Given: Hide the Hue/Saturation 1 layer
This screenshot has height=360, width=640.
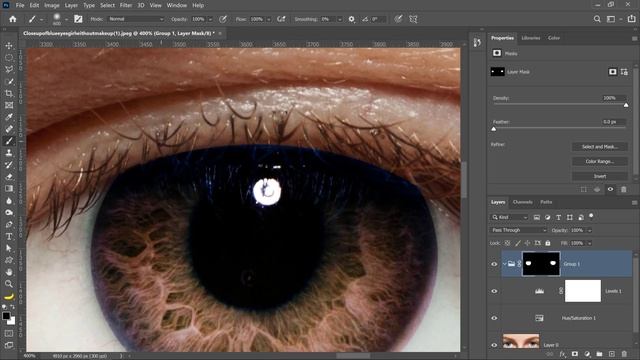Looking at the screenshot, I should (494, 318).
